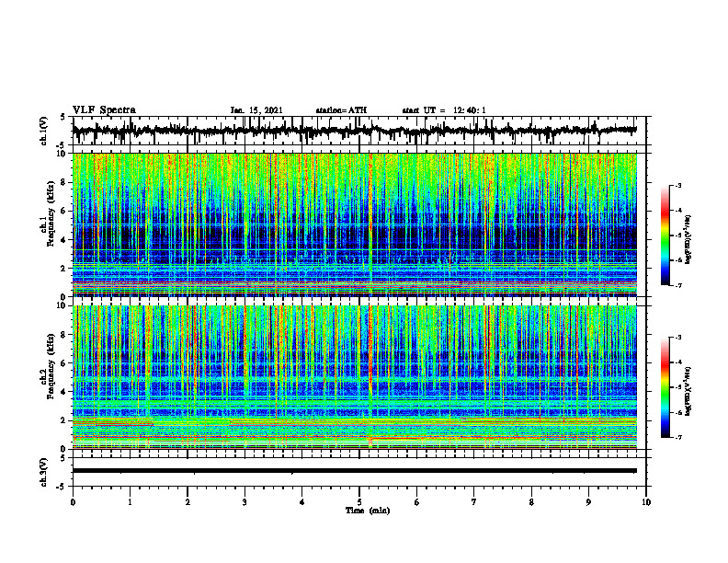This screenshot has height=563, width=728.
Task: Click the ch.1(V) upper tick label '5'
Action: (63, 117)
